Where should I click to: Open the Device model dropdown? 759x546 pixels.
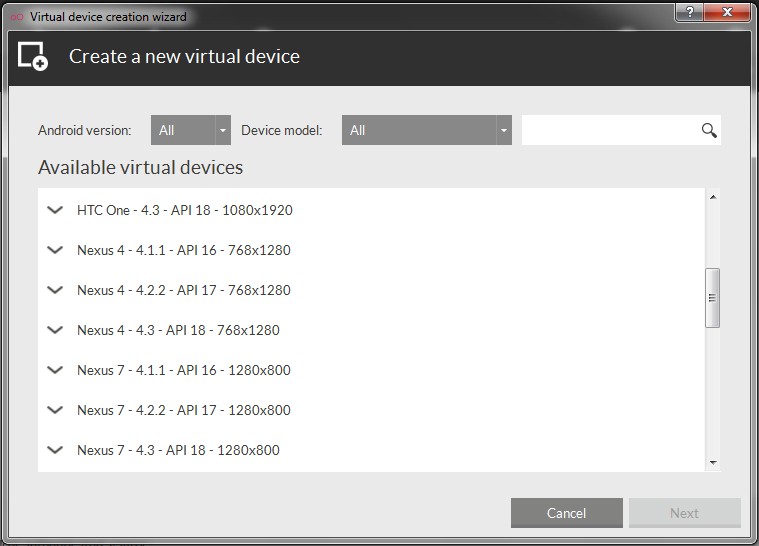426,130
